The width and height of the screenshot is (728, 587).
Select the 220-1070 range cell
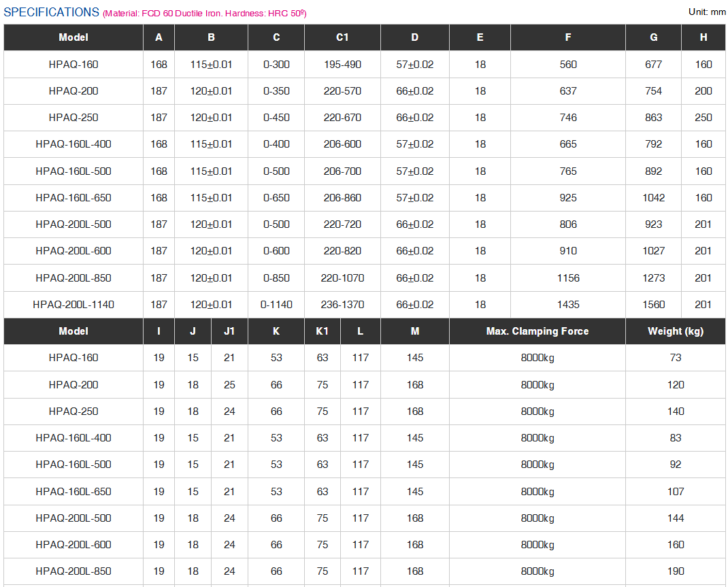[x=342, y=278]
